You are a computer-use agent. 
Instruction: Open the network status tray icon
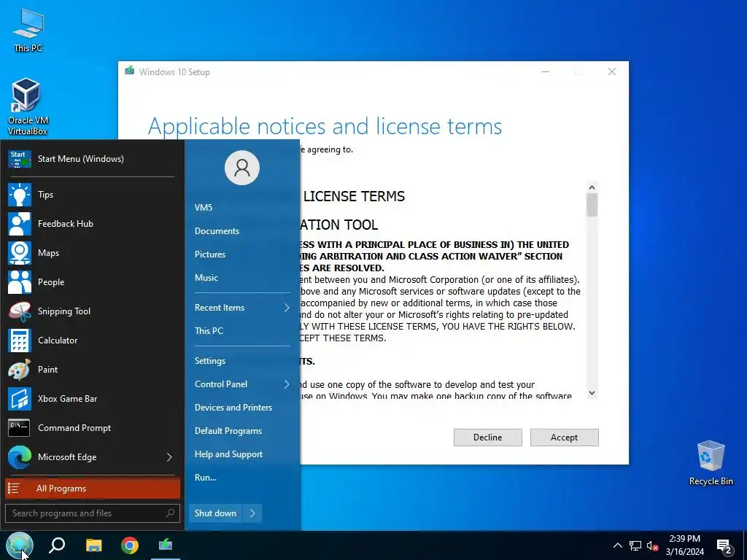635,545
